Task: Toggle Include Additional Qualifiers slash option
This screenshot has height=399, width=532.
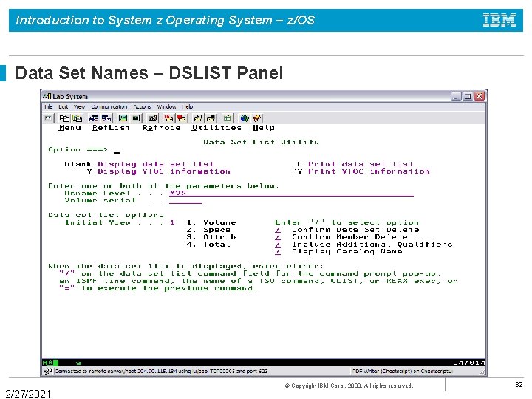Action: point(278,245)
